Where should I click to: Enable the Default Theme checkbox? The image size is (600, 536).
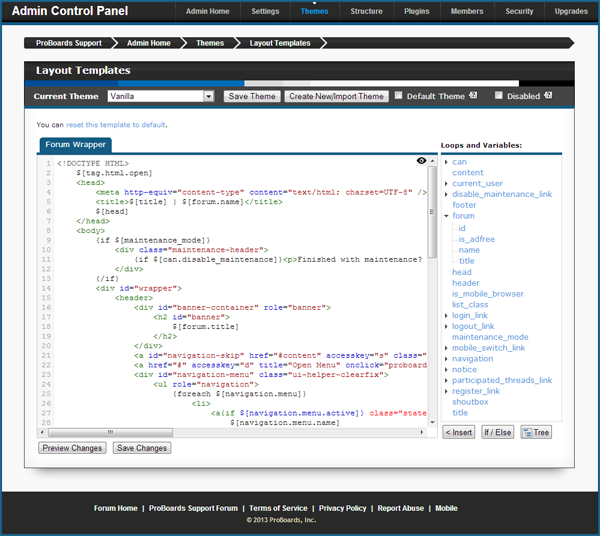click(399, 96)
